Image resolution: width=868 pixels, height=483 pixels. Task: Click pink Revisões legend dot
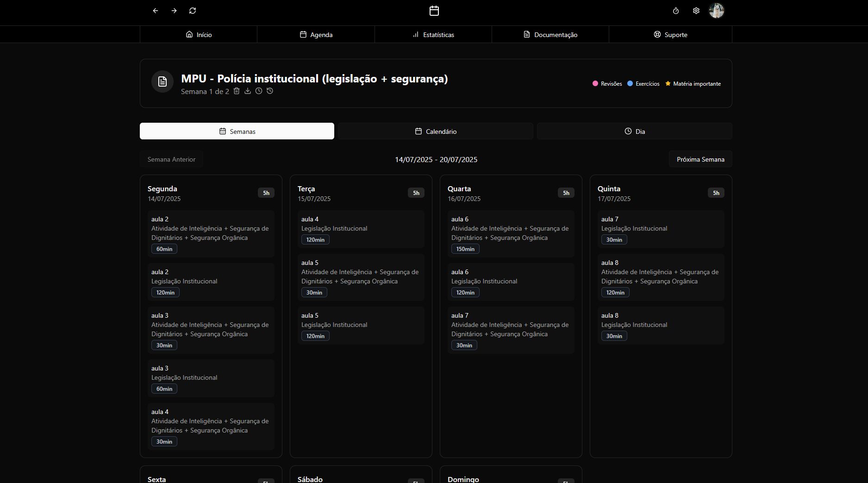click(595, 84)
